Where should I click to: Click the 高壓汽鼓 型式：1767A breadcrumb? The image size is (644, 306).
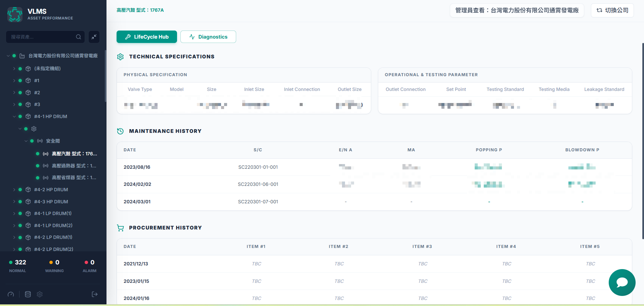coord(140,10)
